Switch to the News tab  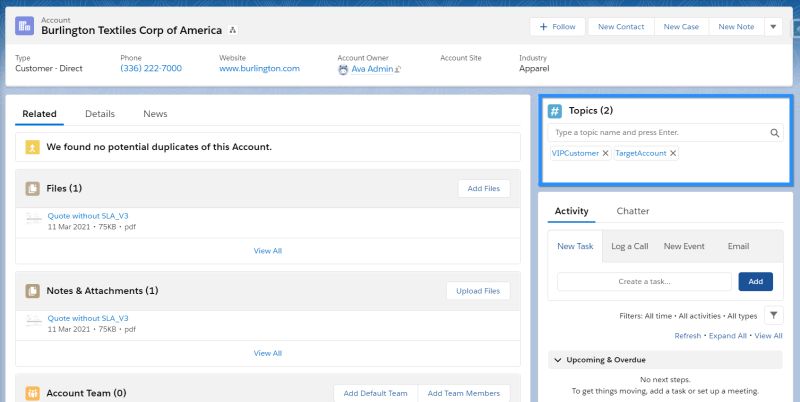click(x=155, y=114)
